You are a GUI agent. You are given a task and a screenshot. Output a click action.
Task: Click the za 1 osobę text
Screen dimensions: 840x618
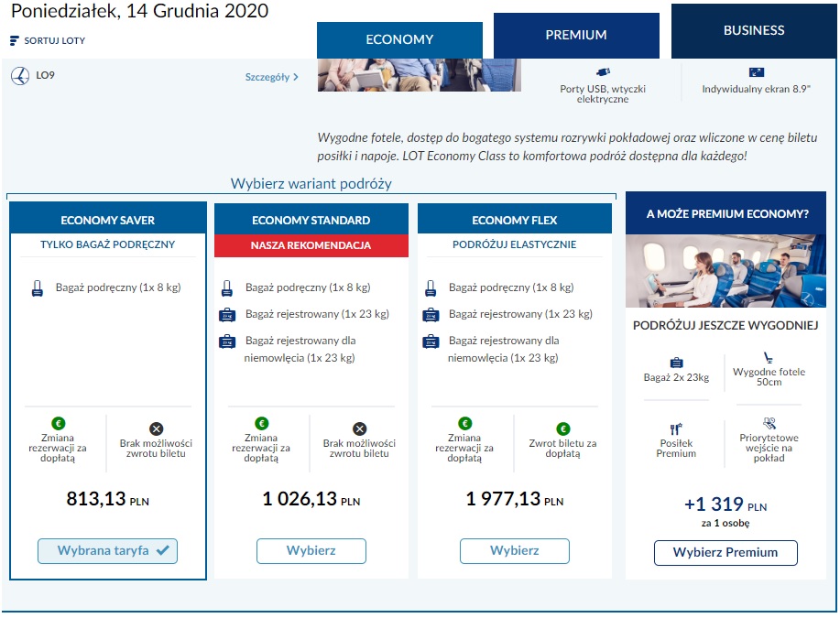click(x=725, y=523)
